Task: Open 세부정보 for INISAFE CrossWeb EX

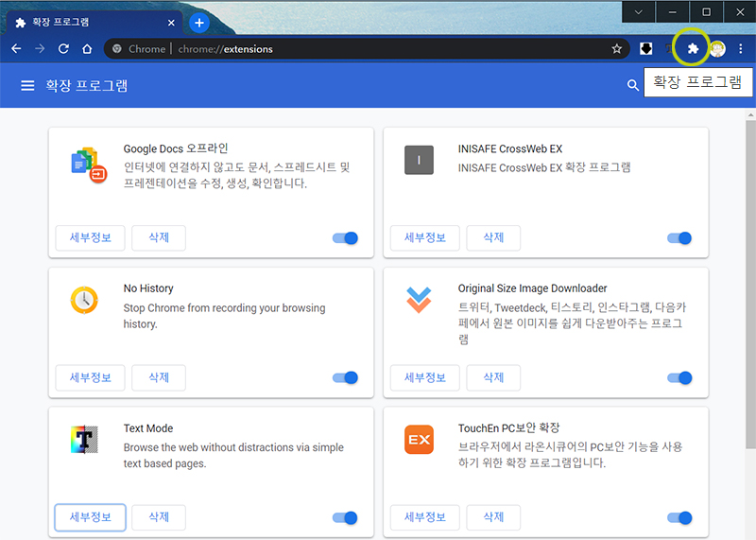Action: pos(424,238)
